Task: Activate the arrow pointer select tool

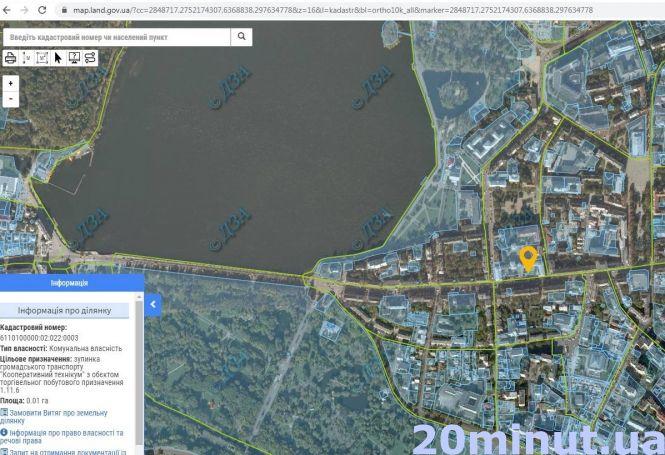Action: [58, 57]
